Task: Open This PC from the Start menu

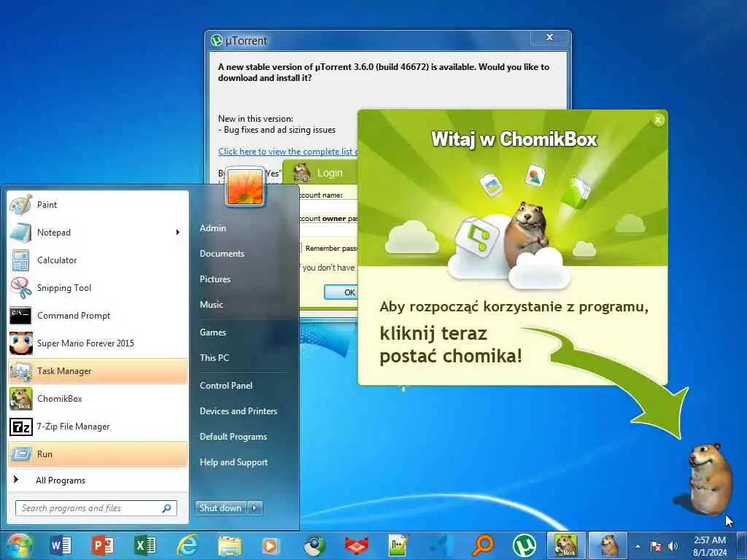Action: pos(214,357)
